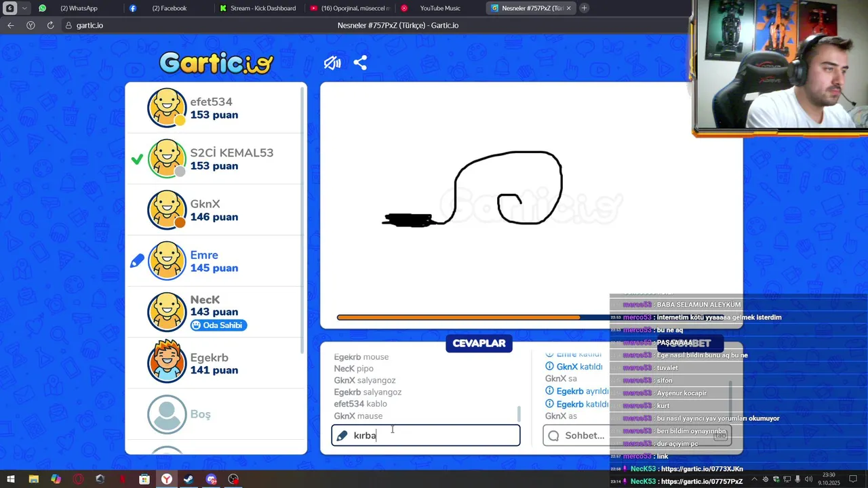Open the Copilot icon in the taskbar

(x=56, y=479)
